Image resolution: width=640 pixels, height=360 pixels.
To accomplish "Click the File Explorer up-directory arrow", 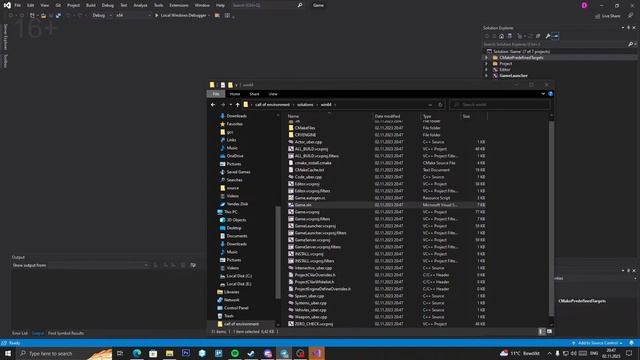I will click(x=238, y=105).
